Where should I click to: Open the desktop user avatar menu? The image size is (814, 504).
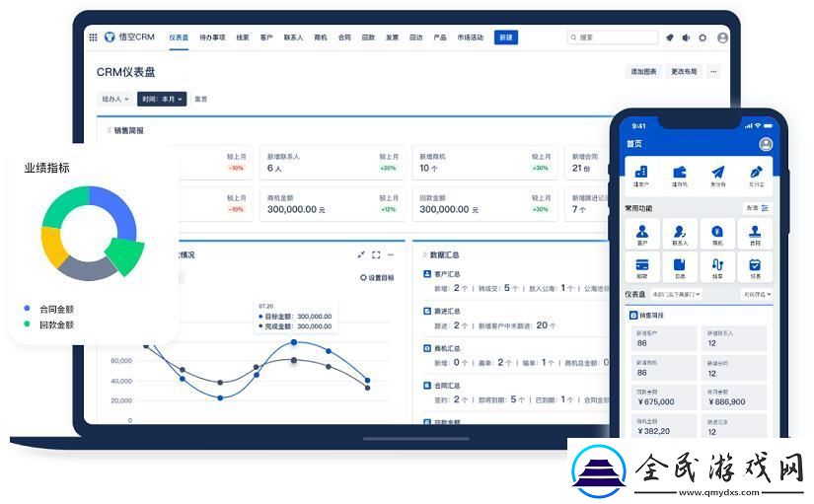tap(722, 37)
